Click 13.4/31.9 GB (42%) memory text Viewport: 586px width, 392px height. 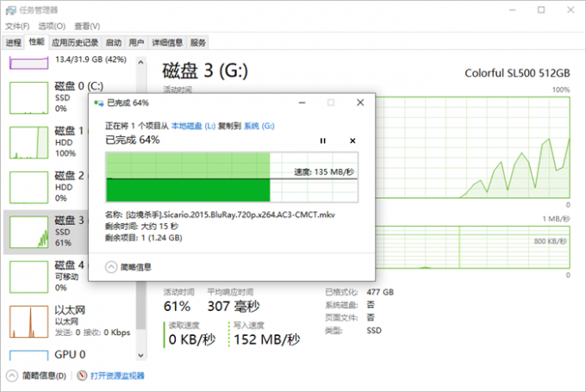click(90, 59)
